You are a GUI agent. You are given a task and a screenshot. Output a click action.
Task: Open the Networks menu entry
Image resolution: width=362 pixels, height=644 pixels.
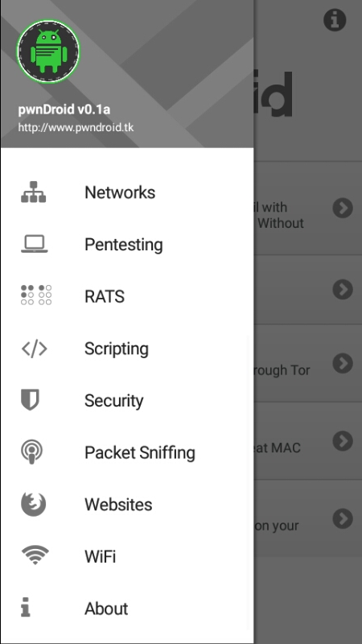point(127,192)
